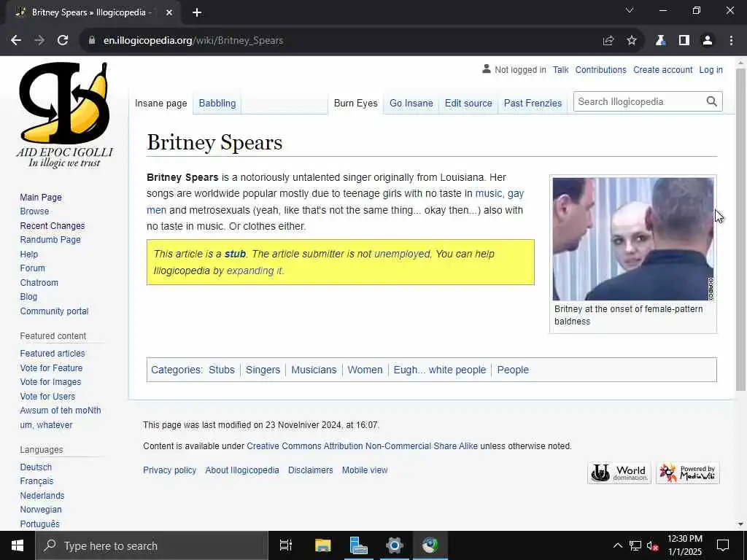This screenshot has height=560, width=747.
Task: Click the World domination badge
Action: tap(619, 472)
